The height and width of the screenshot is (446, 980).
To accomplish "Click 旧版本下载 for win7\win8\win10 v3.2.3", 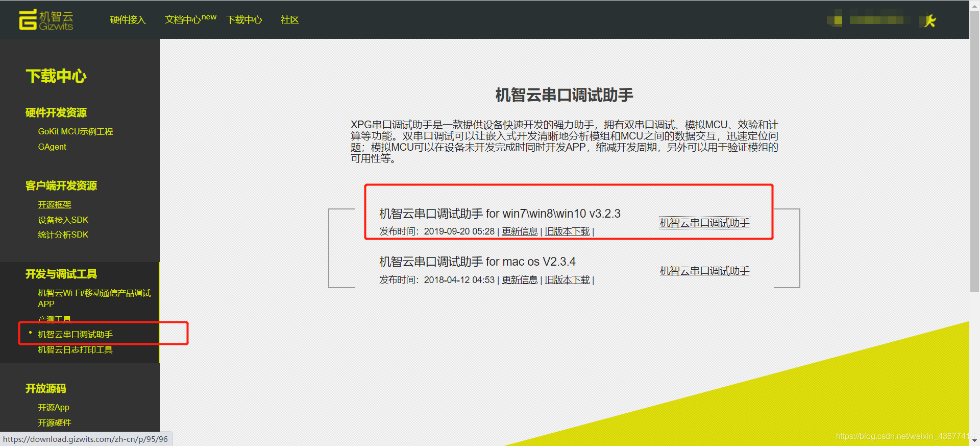I will (x=567, y=231).
